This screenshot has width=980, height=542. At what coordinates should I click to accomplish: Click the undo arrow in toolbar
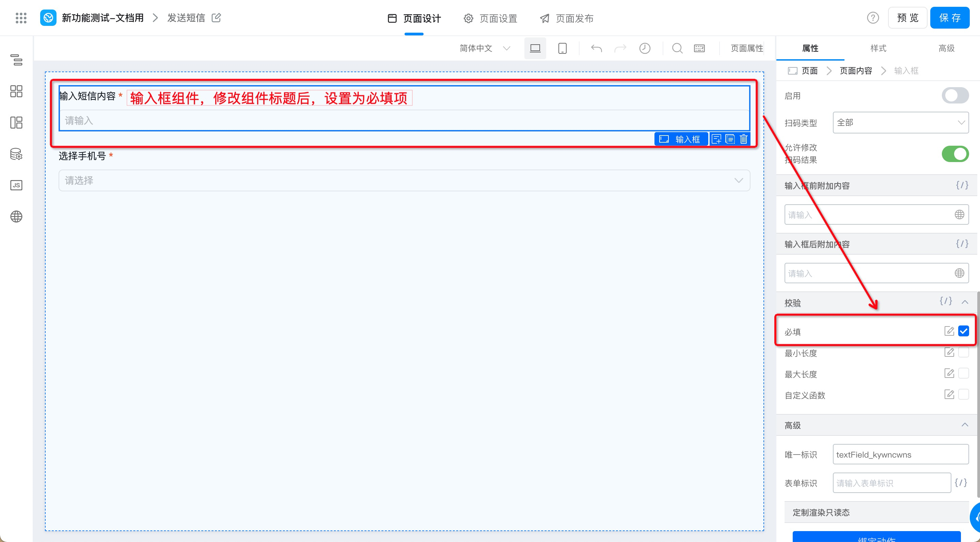pos(596,48)
